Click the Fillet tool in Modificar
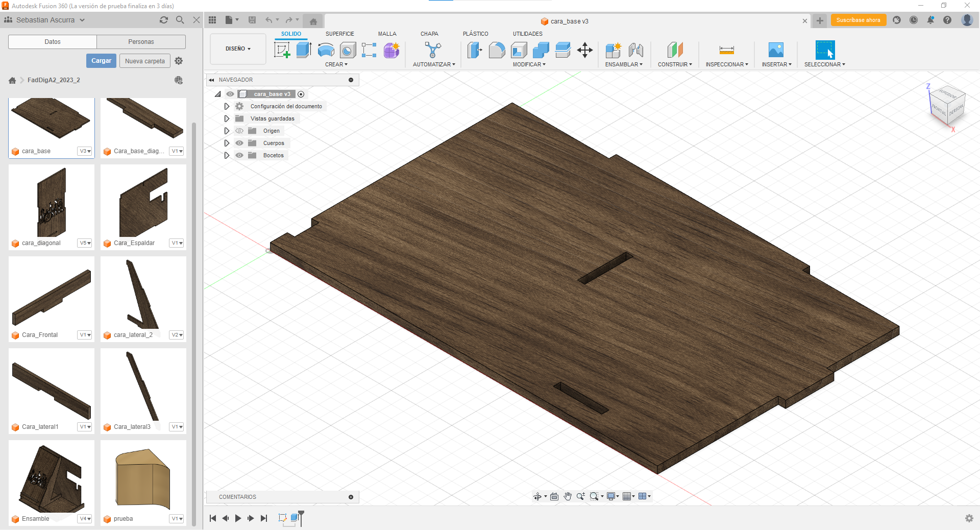 (497, 50)
